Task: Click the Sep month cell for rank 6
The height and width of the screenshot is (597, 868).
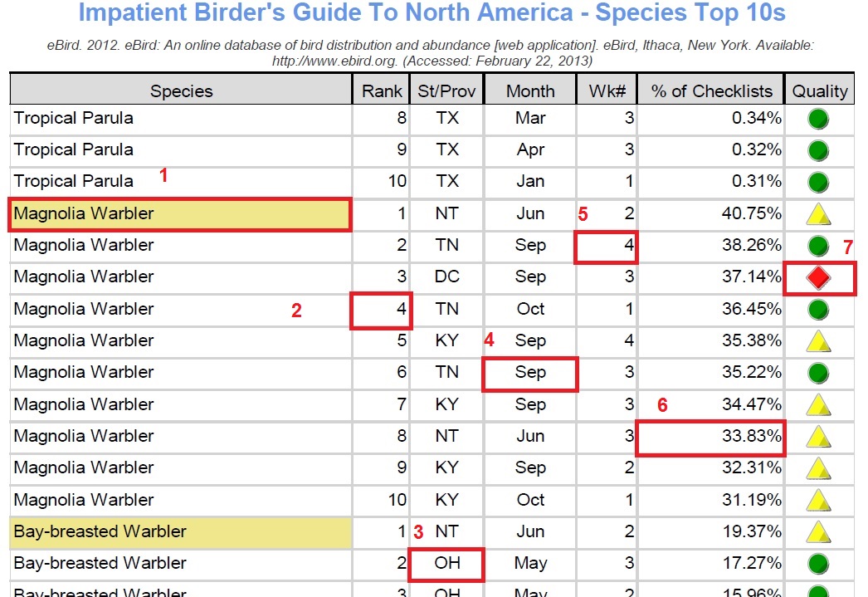Action: (530, 374)
